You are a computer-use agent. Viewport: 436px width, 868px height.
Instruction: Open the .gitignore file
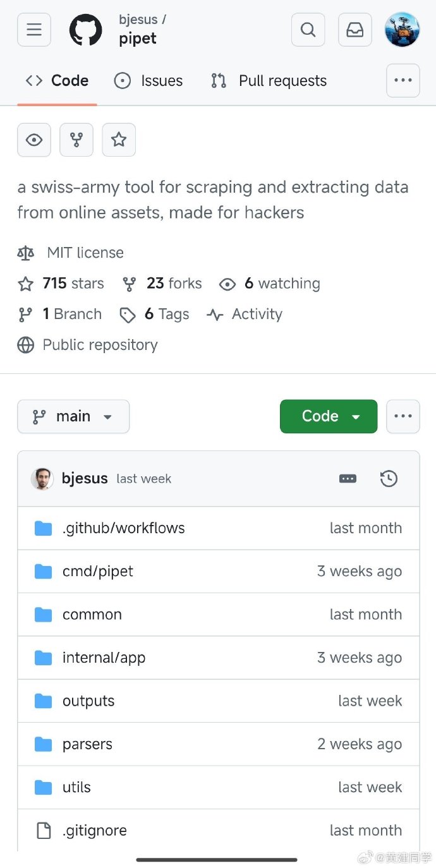coord(95,831)
